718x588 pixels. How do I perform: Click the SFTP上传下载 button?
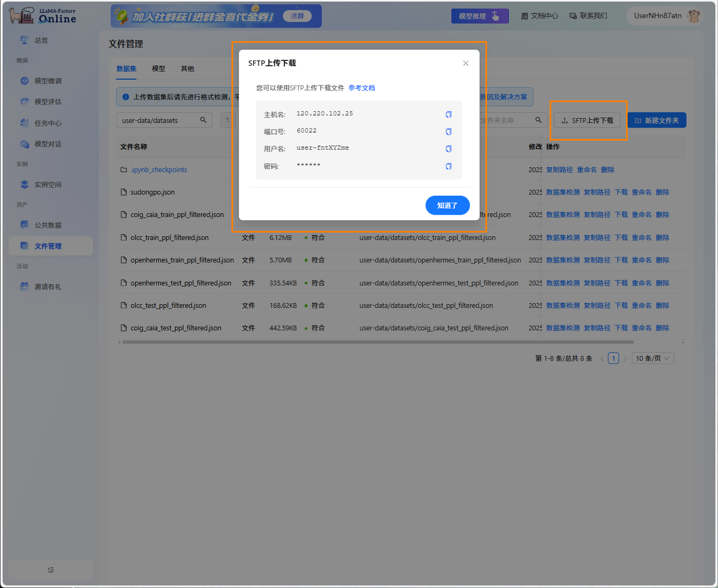587,121
